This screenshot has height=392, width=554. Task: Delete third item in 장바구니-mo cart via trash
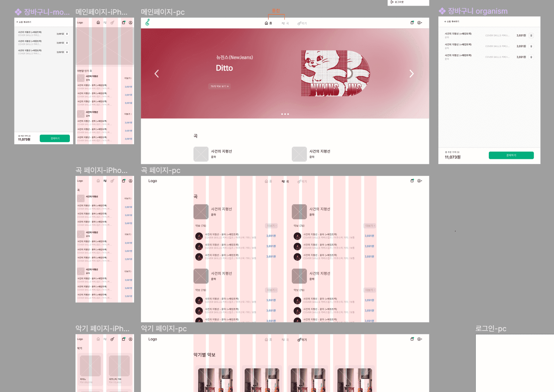tap(67, 52)
